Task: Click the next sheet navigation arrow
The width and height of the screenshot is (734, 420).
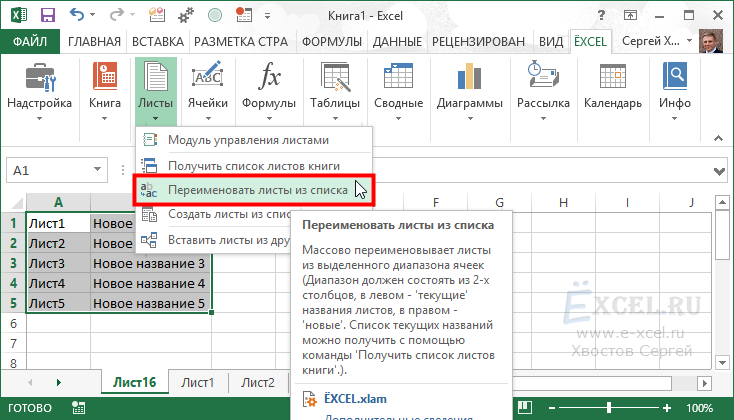Action: pyautogui.click(x=59, y=383)
